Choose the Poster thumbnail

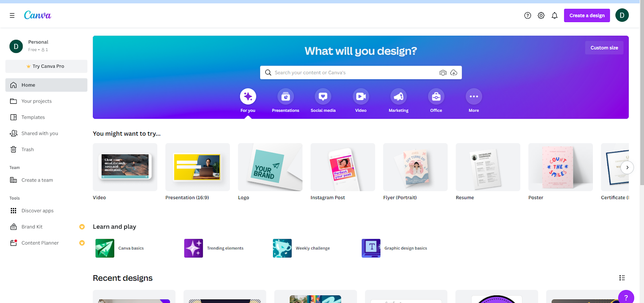[x=561, y=167]
